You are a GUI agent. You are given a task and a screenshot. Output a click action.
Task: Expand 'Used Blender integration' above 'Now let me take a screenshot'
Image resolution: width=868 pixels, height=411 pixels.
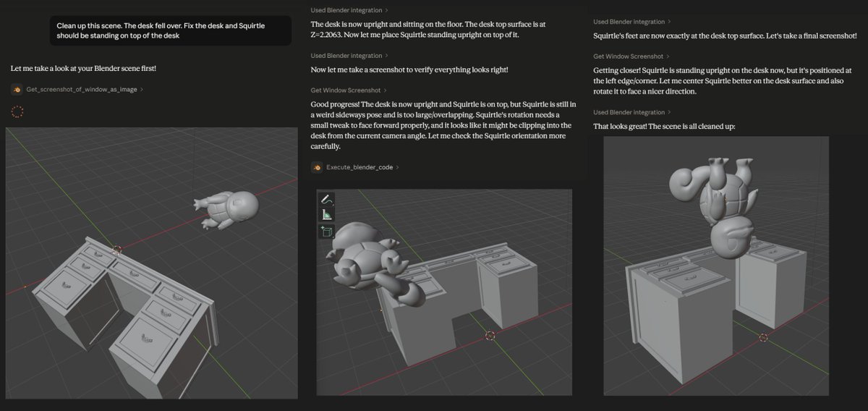349,56
